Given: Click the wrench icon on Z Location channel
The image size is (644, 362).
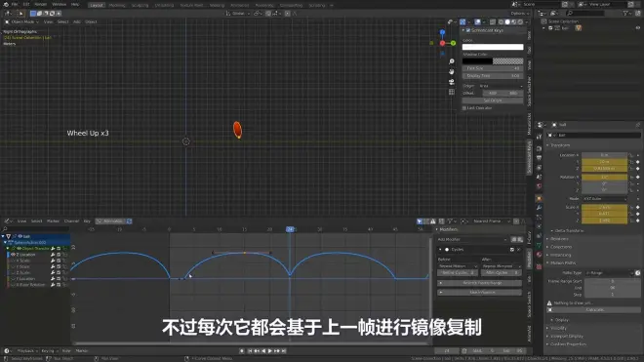Looking at the screenshot, I should pos(53,255).
